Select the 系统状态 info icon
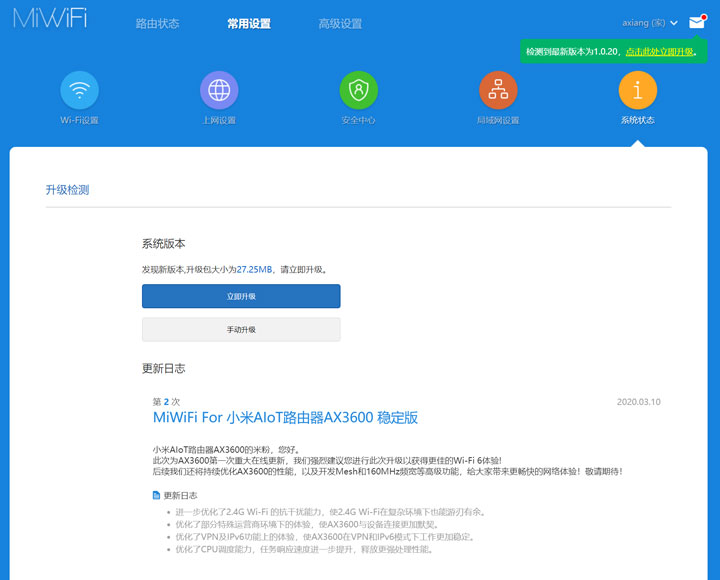The height and width of the screenshot is (580, 720). point(638,90)
